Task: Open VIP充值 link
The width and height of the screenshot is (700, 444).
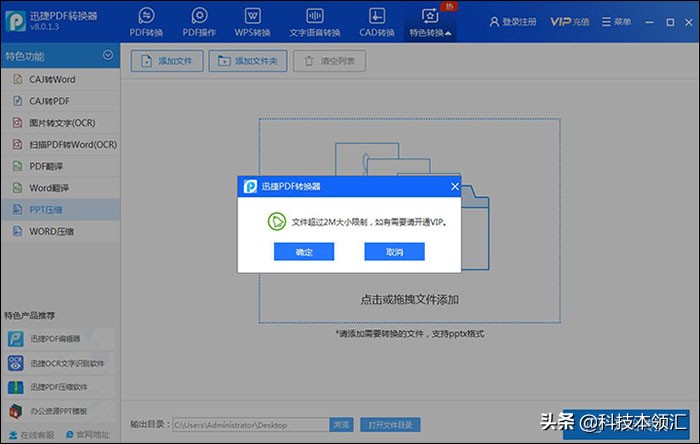Action: (569, 22)
